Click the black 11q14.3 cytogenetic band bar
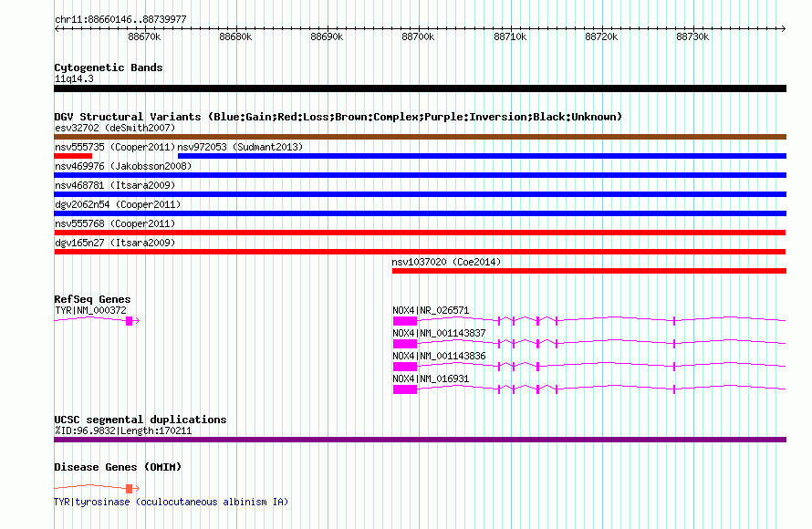 420,88
